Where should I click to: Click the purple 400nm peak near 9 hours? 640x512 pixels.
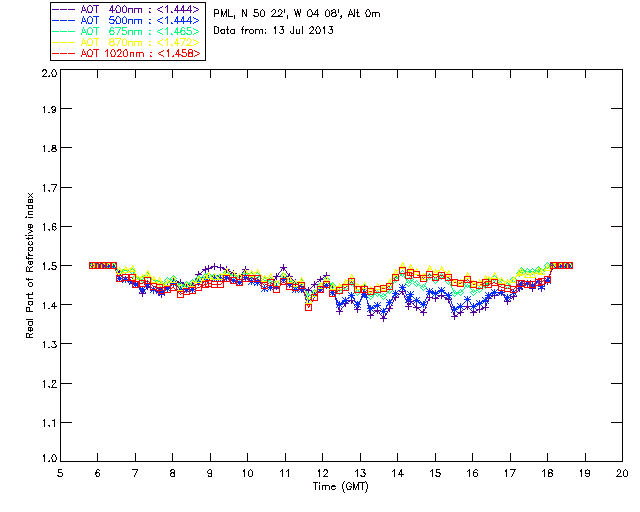click(215, 266)
